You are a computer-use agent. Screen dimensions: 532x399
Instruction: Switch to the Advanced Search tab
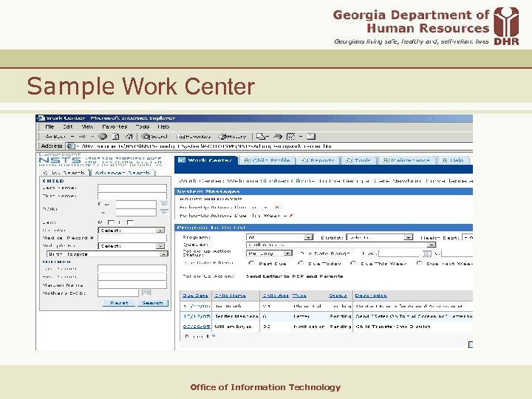click(x=123, y=173)
